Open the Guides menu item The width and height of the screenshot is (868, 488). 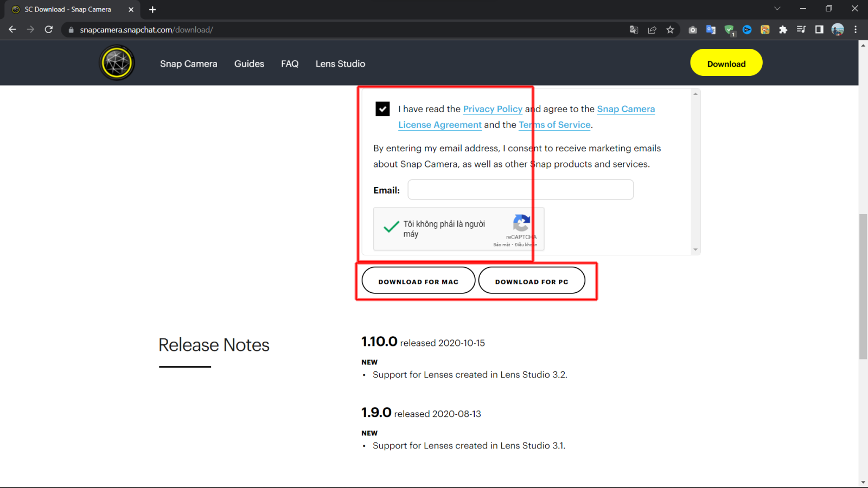tap(249, 63)
